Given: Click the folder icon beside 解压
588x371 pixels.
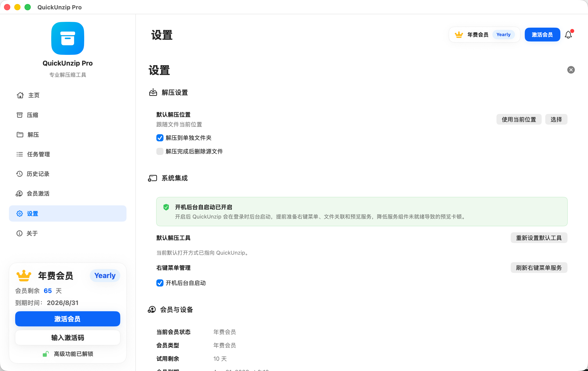Looking at the screenshot, I should [x=20, y=135].
